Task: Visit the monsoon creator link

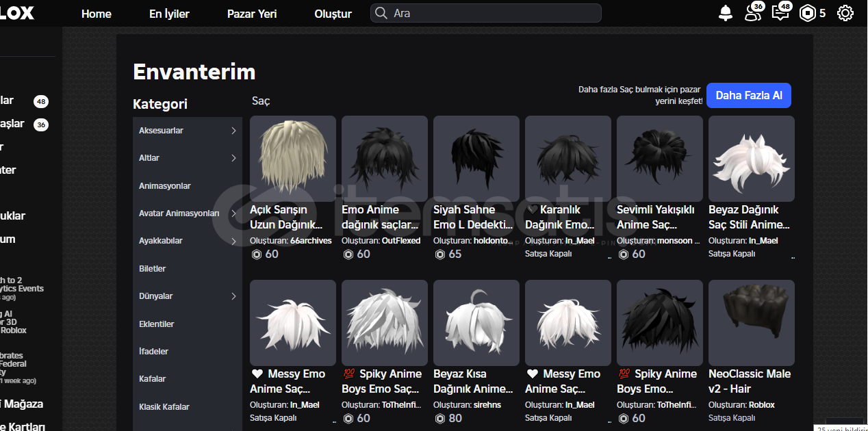Action: (x=679, y=241)
